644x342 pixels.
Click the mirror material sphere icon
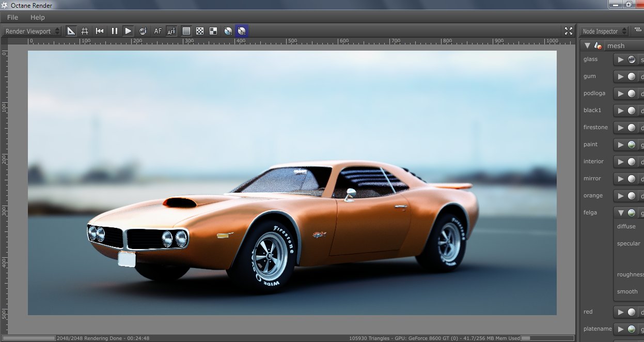pyautogui.click(x=631, y=179)
